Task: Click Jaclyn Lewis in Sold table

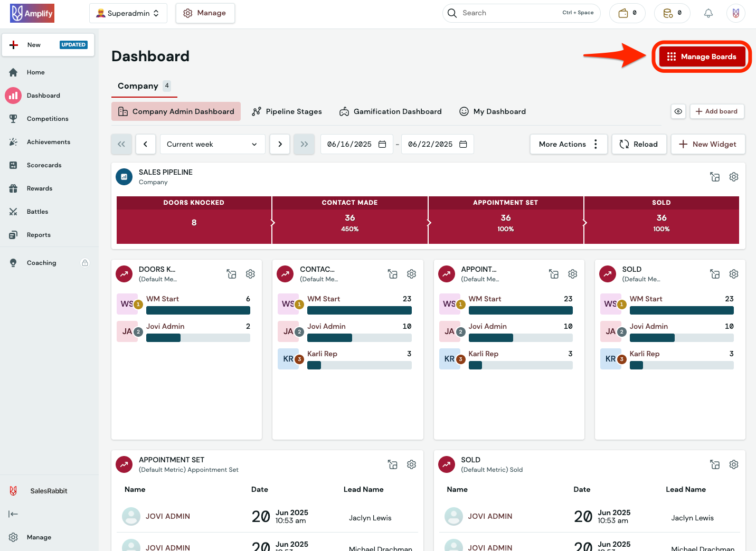Action: pyautogui.click(x=692, y=518)
